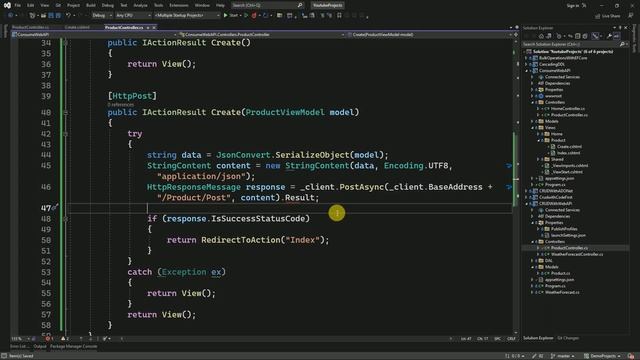This screenshot has width=640, height=360.
Task: Click the DemoProjects repository button in status bar
Action: [603, 356]
